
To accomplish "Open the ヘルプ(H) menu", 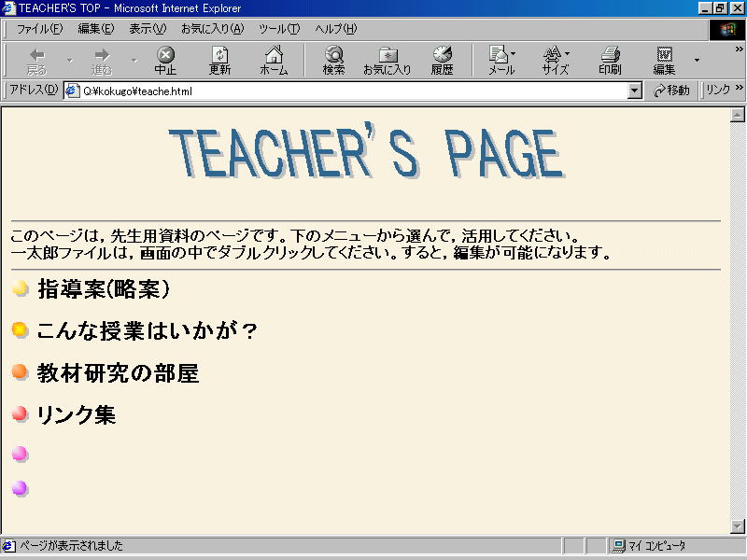I will (335, 29).
